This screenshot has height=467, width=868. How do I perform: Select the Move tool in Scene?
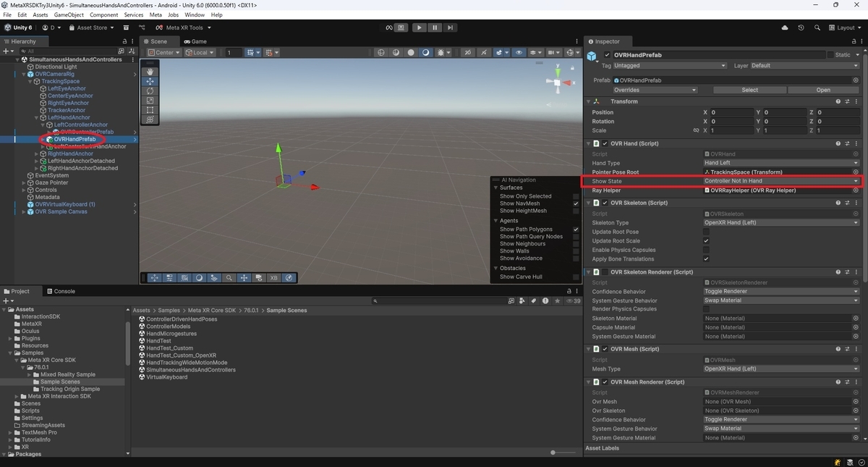[x=150, y=81]
